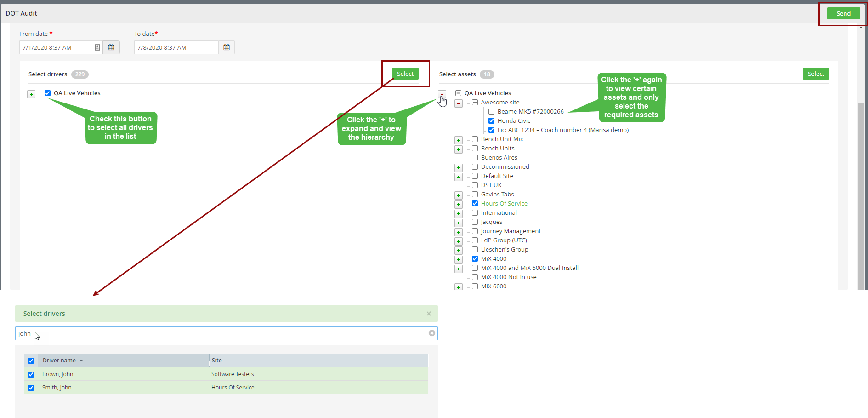Clear the john search text with the X icon
This screenshot has height=418, width=868.
(432, 333)
